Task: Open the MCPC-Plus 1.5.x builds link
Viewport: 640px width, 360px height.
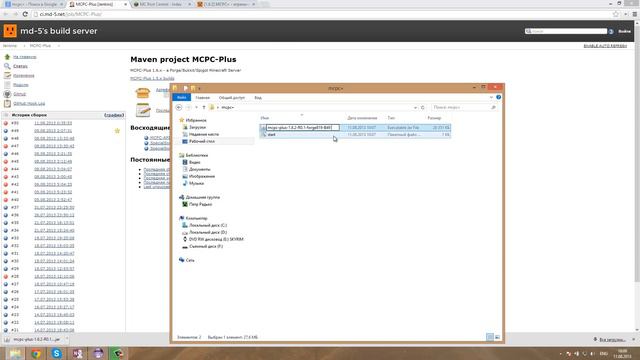Action: click(152, 78)
